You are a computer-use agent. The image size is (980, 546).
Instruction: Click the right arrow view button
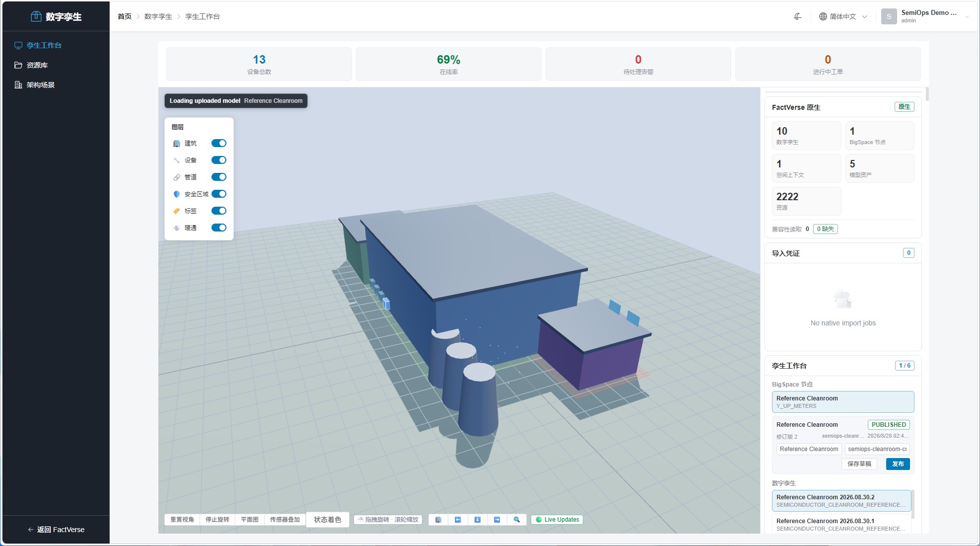pos(497,520)
